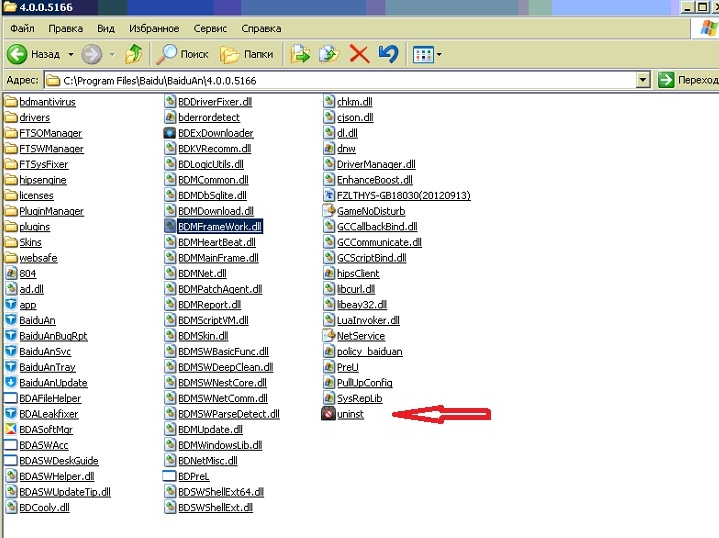Select the bderrordetect file icon
Image resolution: width=719 pixels, height=538 pixels.
click(170, 117)
